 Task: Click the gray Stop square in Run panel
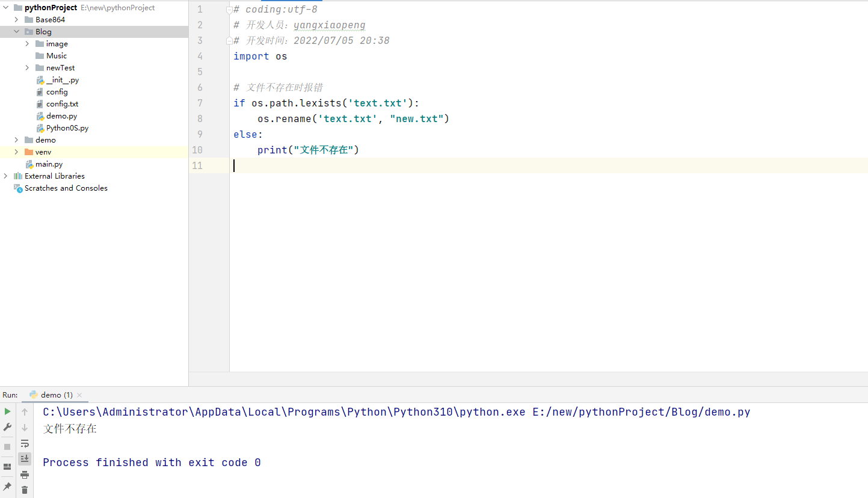(7, 447)
